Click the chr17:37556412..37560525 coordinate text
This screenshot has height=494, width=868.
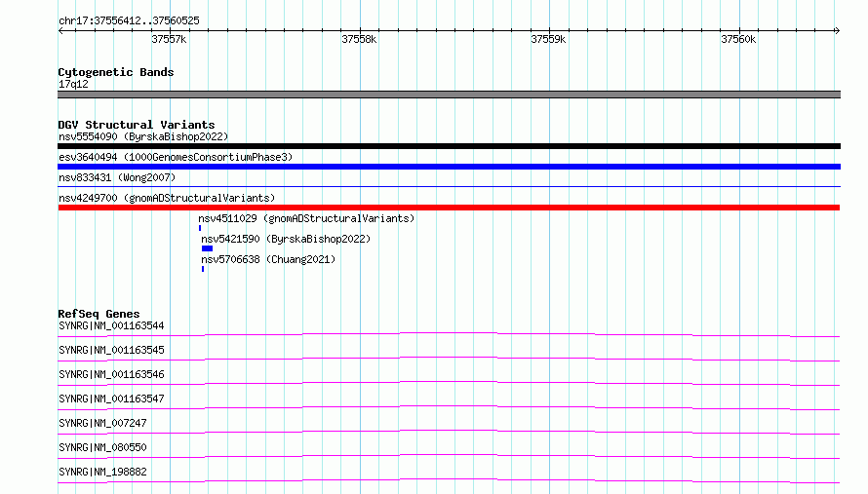129,20
